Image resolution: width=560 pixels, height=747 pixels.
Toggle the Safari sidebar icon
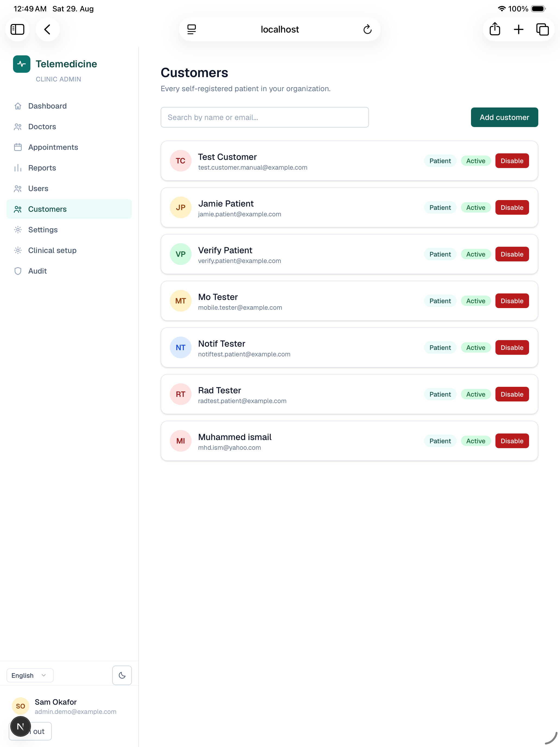pyautogui.click(x=17, y=29)
